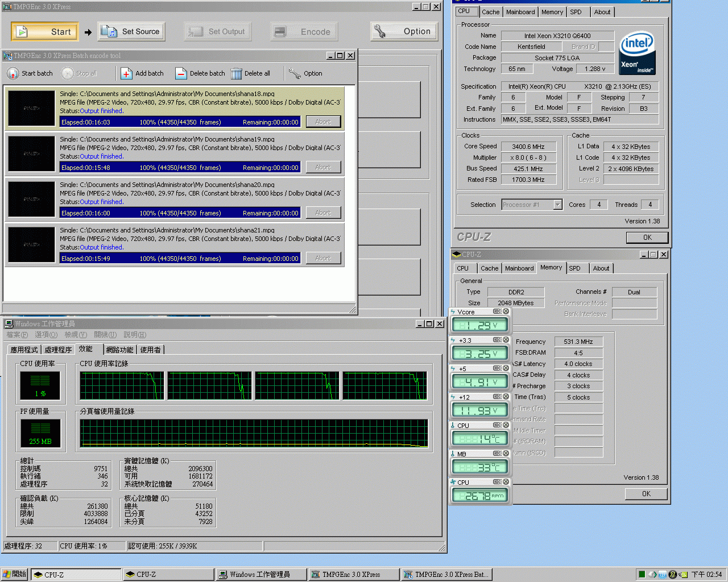Switch to CPU tab in CPU-Z memory window
This screenshot has height=582, width=728.
(x=462, y=268)
